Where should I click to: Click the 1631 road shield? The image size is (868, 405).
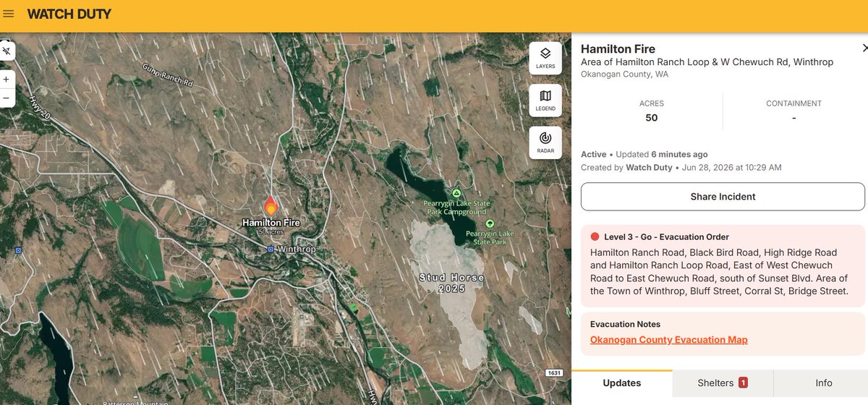(x=554, y=373)
